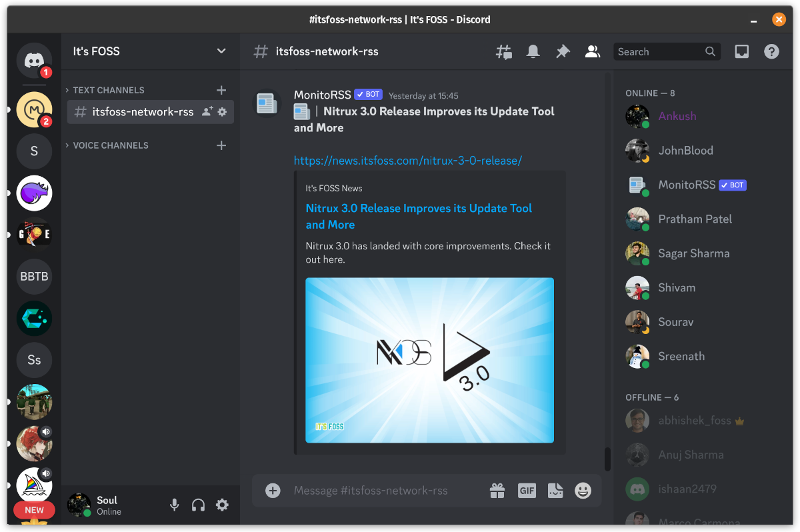Open the Nitrux 3.0 release link
800x532 pixels.
point(408,160)
